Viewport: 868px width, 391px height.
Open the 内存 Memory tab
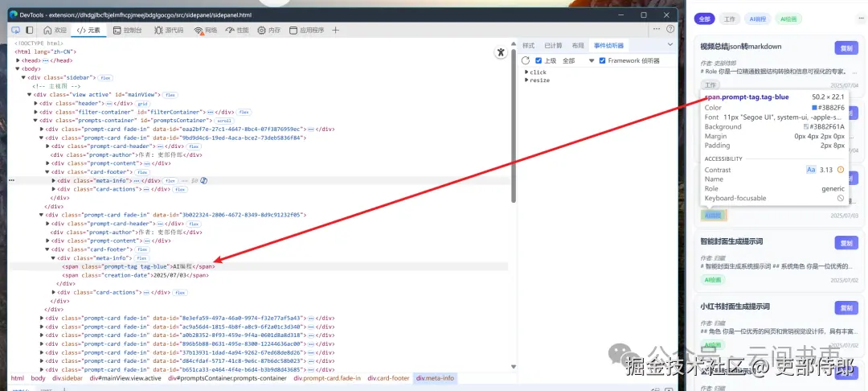coord(269,30)
